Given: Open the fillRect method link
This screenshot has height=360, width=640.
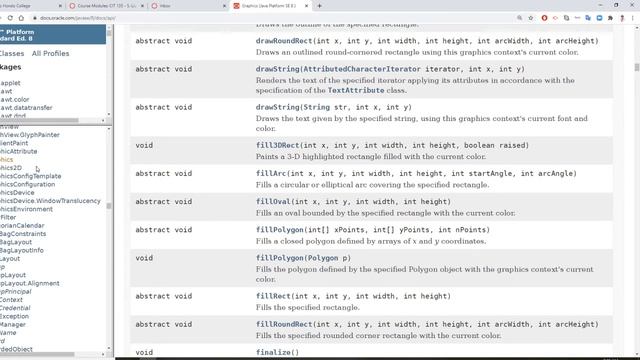Looking at the screenshot, I should tap(273, 296).
